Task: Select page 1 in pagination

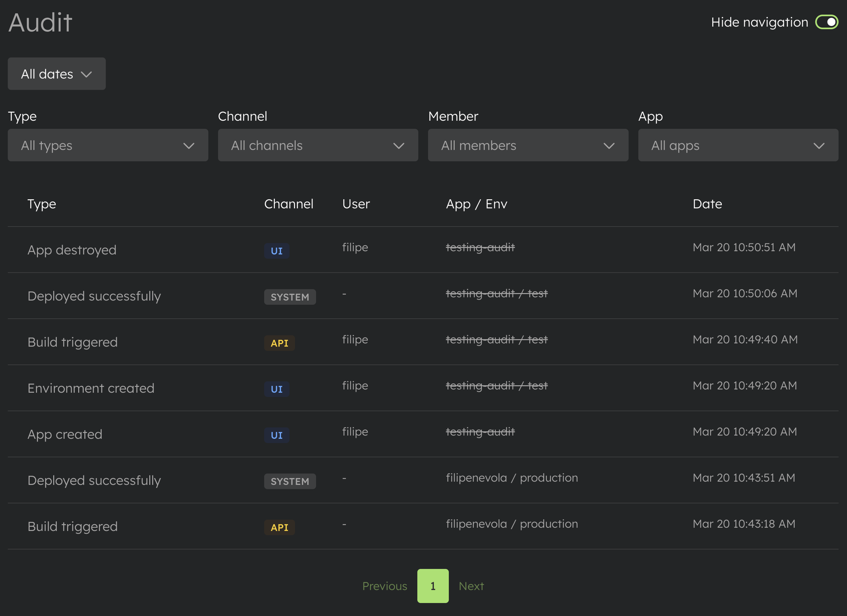Action: pos(433,586)
